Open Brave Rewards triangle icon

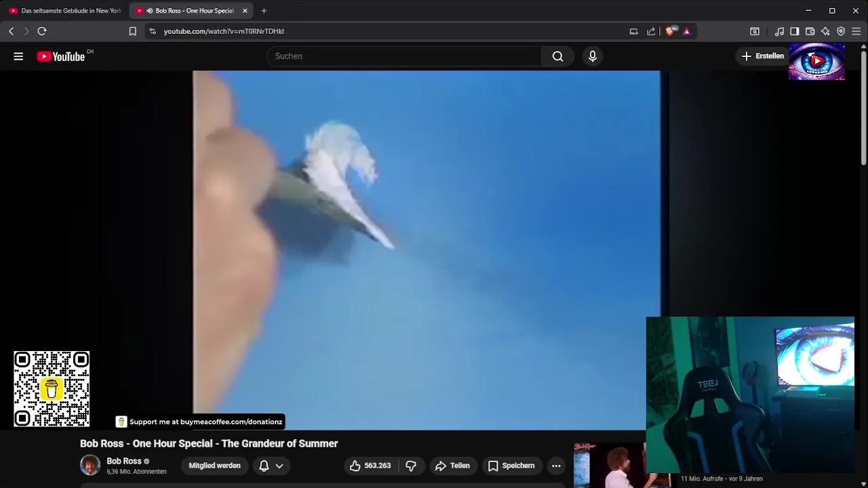click(687, 31)
